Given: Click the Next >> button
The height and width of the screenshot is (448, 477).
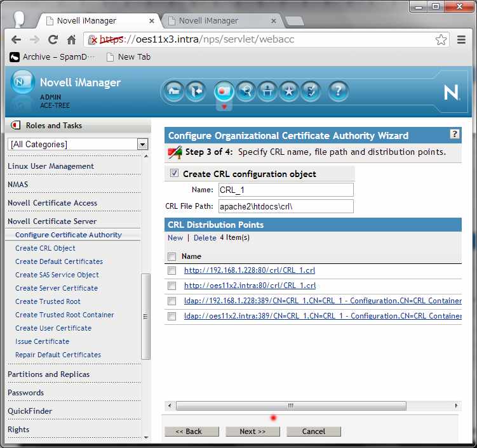Looking at the screenshot, I should point(253,432).
